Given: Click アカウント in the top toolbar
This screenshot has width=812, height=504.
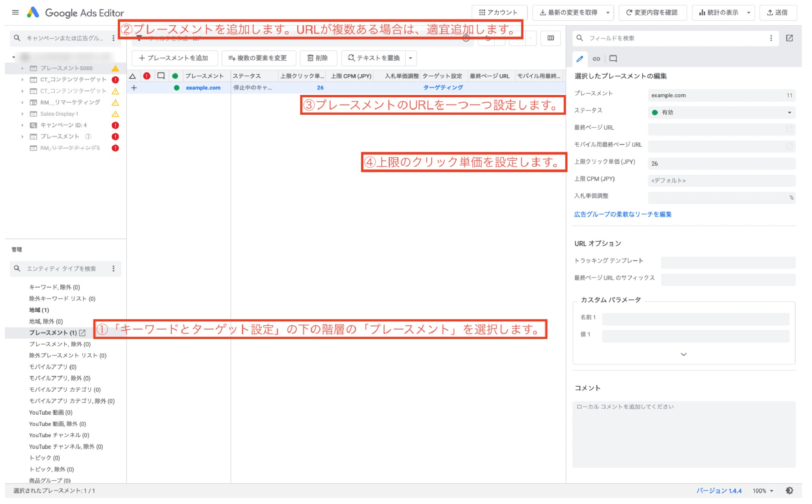Looking at the screenshot, I should pos(499,12).
